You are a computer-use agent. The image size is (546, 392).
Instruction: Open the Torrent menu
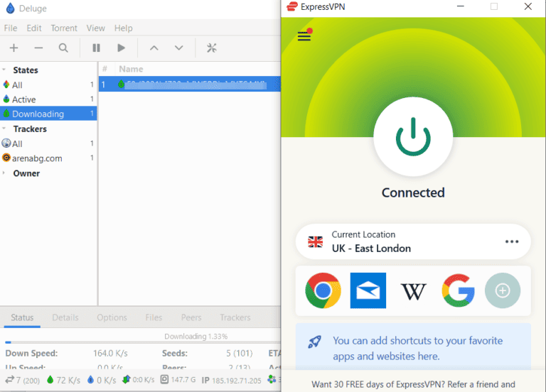[x=64, y=28]
